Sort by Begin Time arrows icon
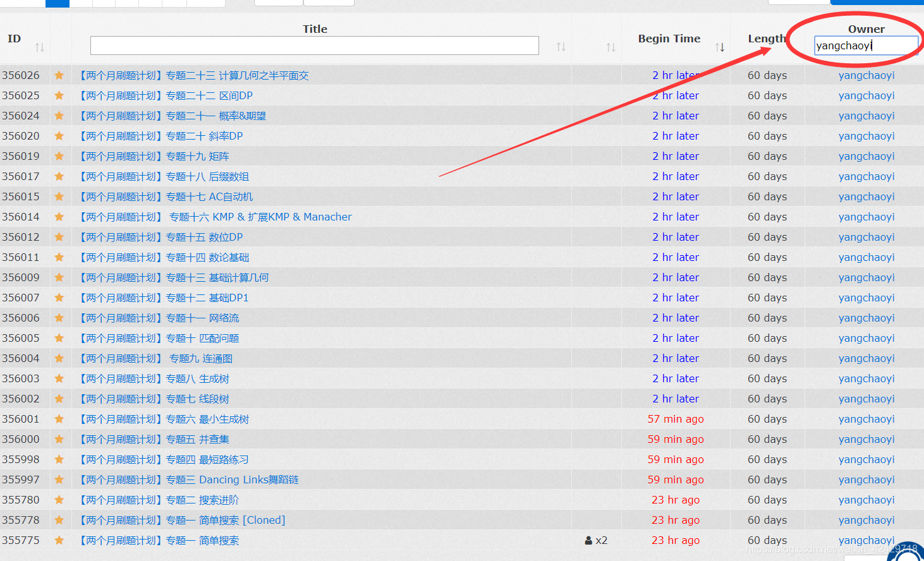The height and width of the screenshot is (561, 924). (720, 47)
